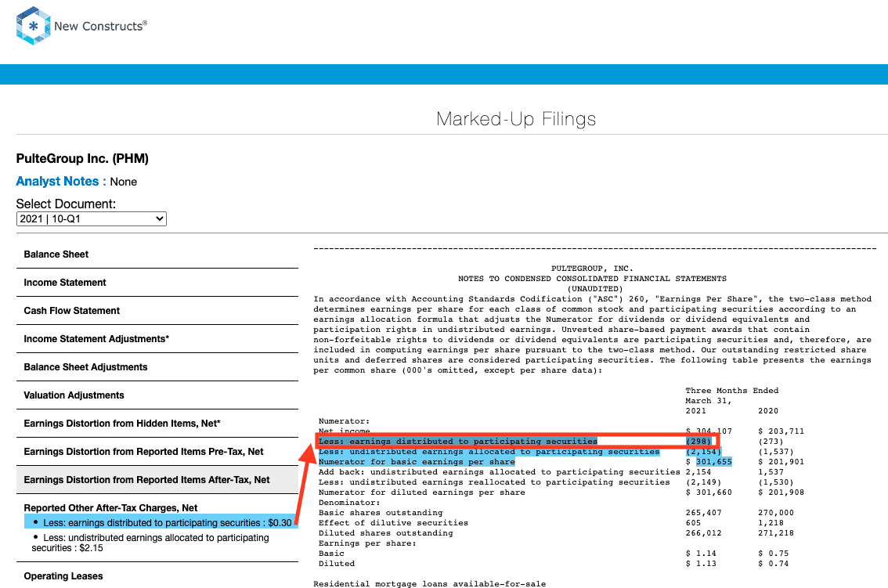
Task: Open the Balance Sheet section
Action: click(x=157, y=254)
